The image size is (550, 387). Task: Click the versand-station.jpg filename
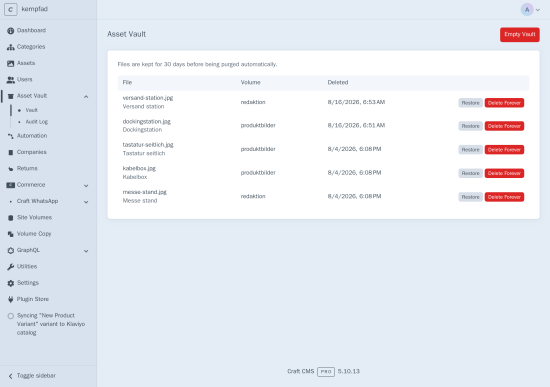click(148, 98)
